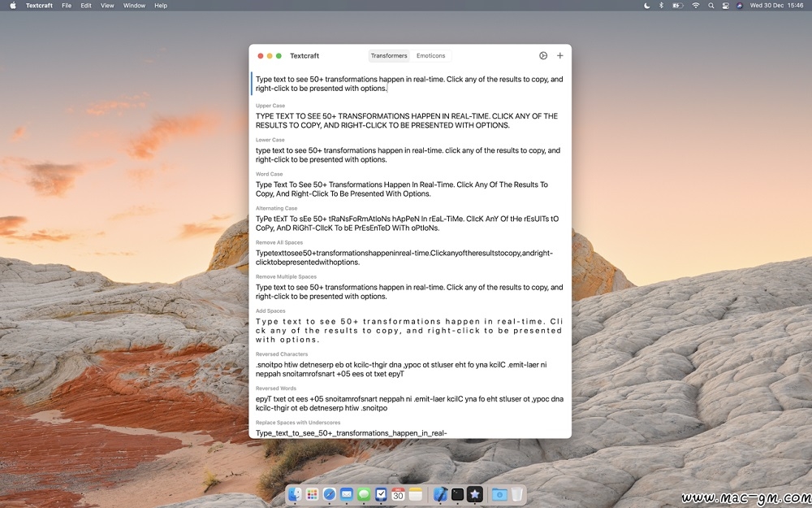Copy the Word Case transformation result
The width and height of the screenshot is (812, 508).
402,189
